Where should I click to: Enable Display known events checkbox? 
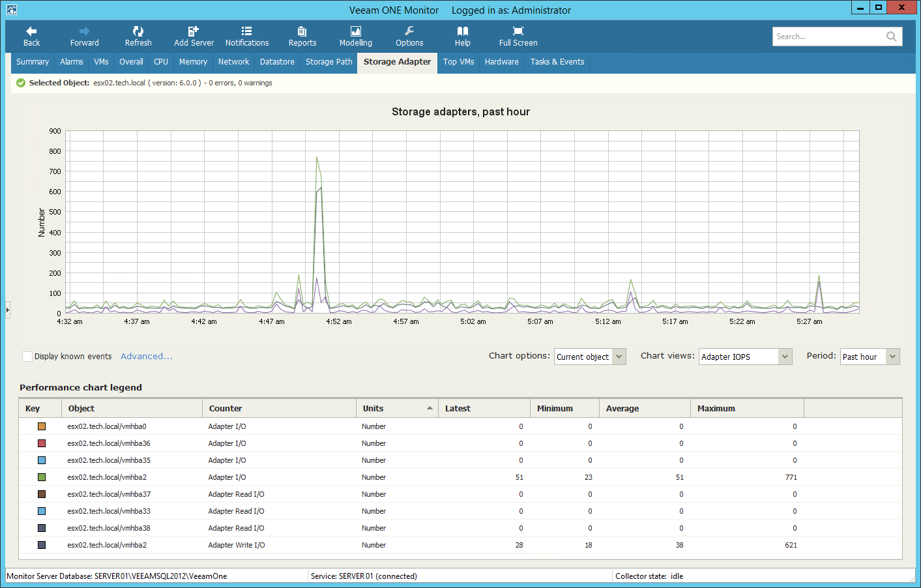(27, 357)
